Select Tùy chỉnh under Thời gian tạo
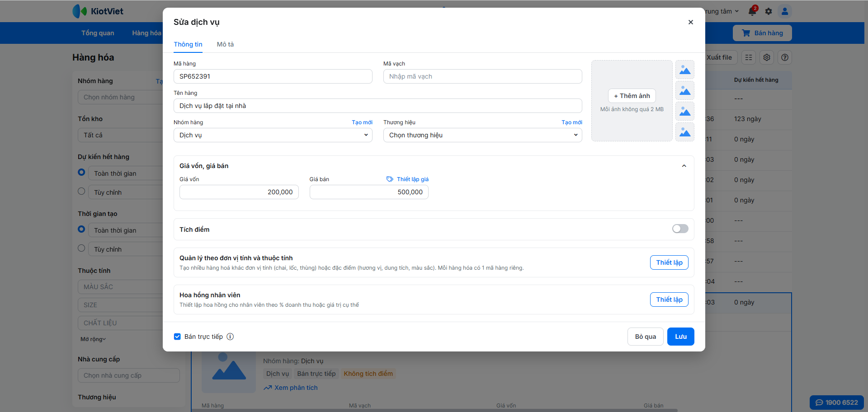The width and height of the screenshot is (868, 412). (x=81, y=248)
